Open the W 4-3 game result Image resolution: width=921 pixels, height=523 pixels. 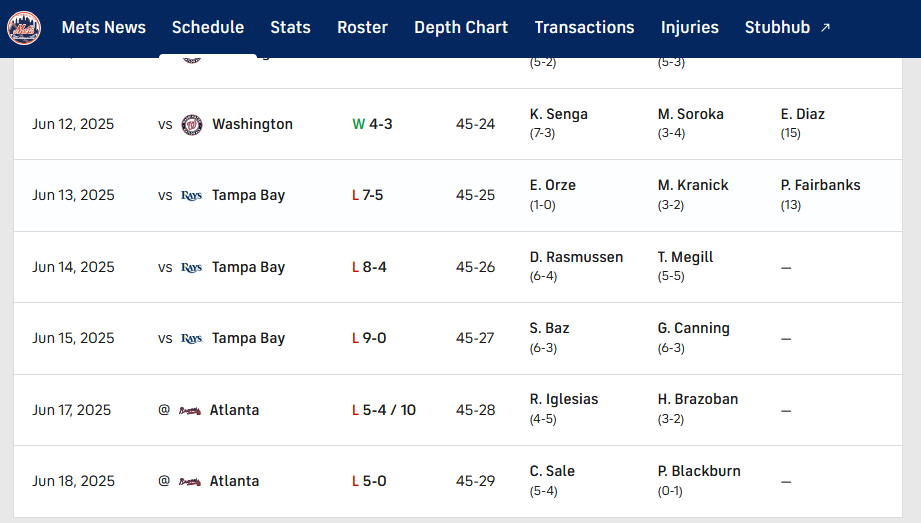point(372,125)
